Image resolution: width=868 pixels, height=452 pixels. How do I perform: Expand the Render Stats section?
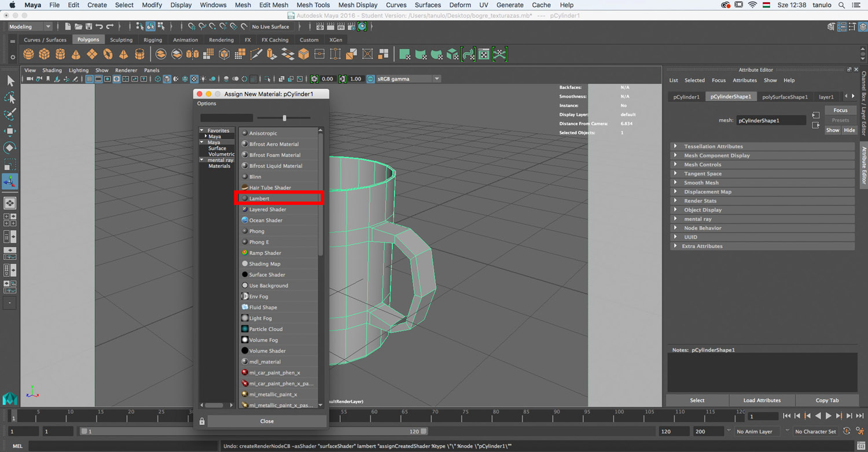700,201
